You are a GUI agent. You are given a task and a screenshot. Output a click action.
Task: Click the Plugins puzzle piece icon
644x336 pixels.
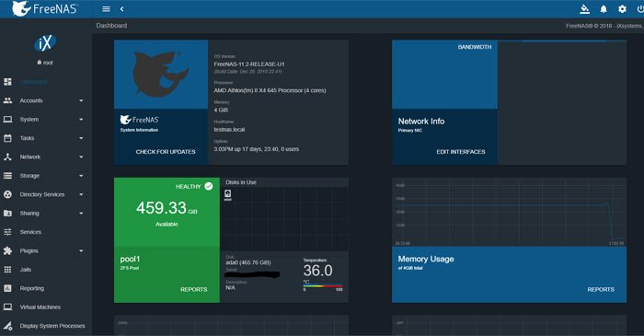tap(7, 250)
